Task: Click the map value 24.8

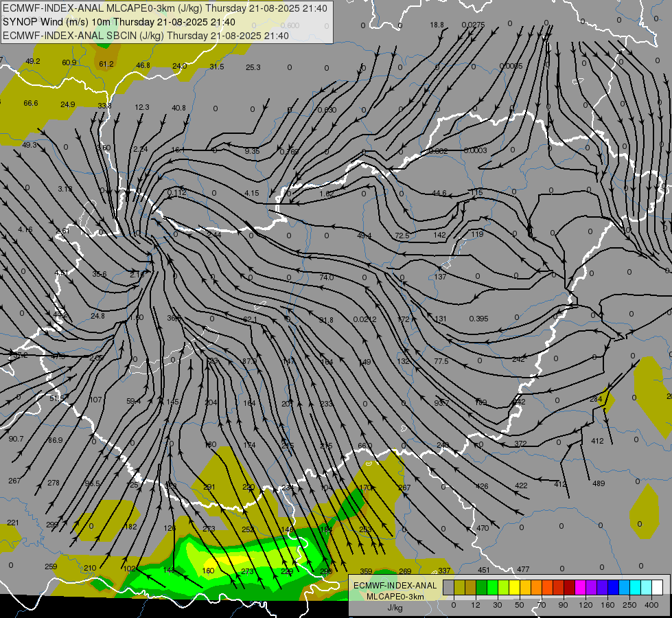Action: coord(97,316)
